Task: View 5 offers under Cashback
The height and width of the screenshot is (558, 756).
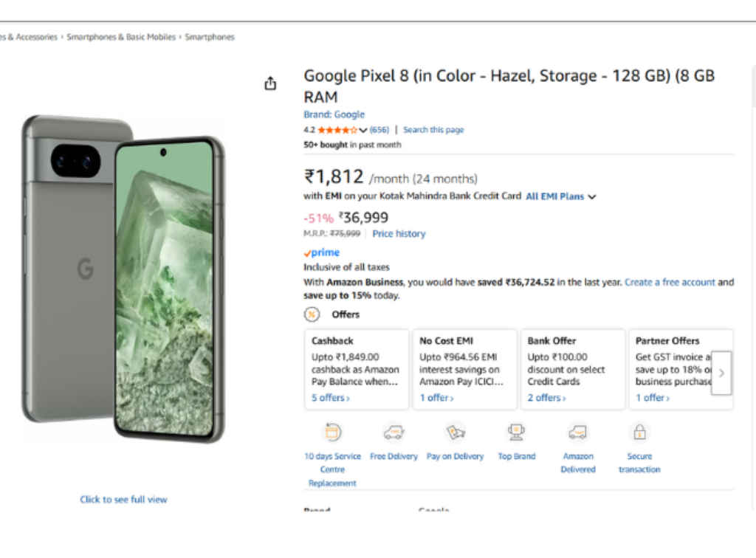Action: pos(329,398)
